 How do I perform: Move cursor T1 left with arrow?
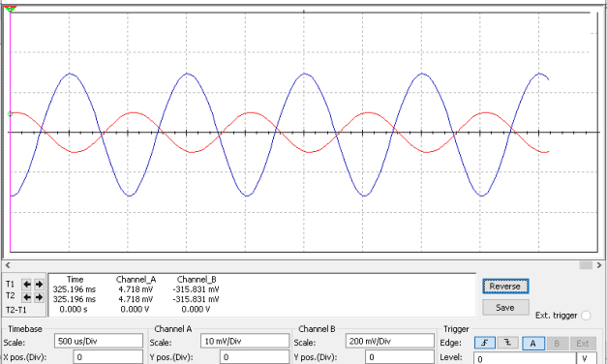26,285
